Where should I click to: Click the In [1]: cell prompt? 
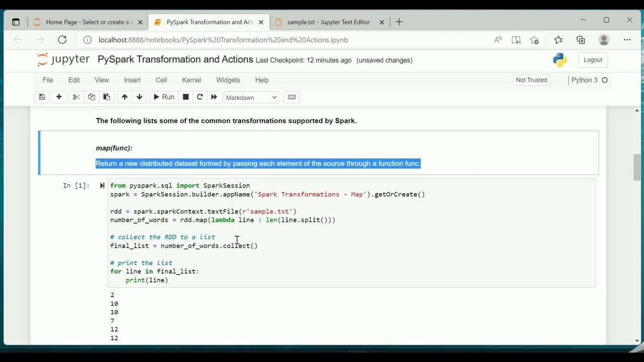tap(76, 186)
